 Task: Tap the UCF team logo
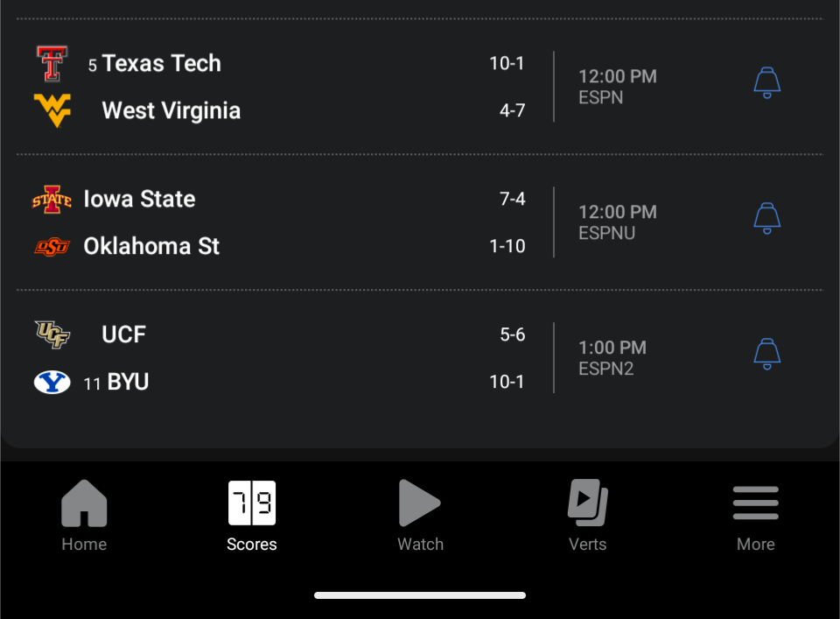pos(52,334)
